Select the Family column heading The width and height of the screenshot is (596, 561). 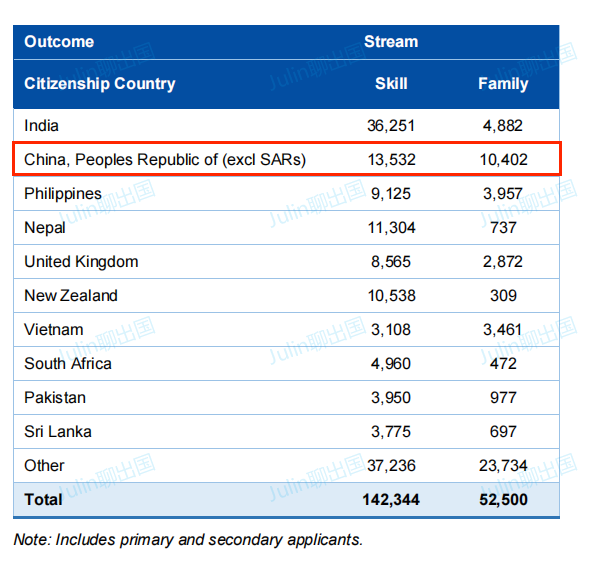tap(503, 84)
